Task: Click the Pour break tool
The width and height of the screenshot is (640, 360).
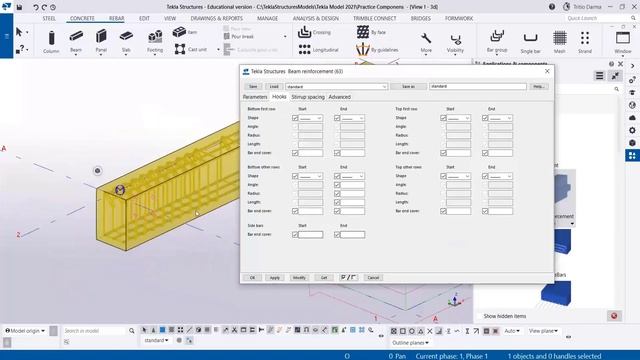Action: [x=239, y=37]
